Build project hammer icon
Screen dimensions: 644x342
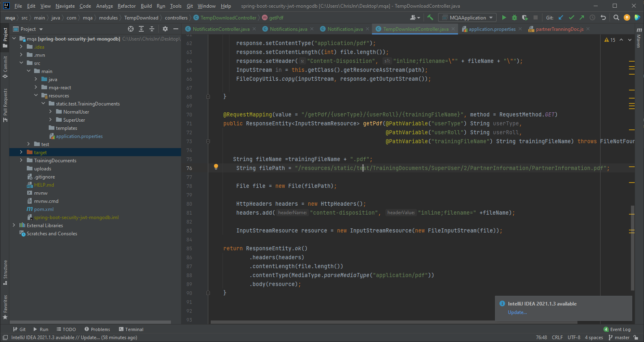coord(430,17)
